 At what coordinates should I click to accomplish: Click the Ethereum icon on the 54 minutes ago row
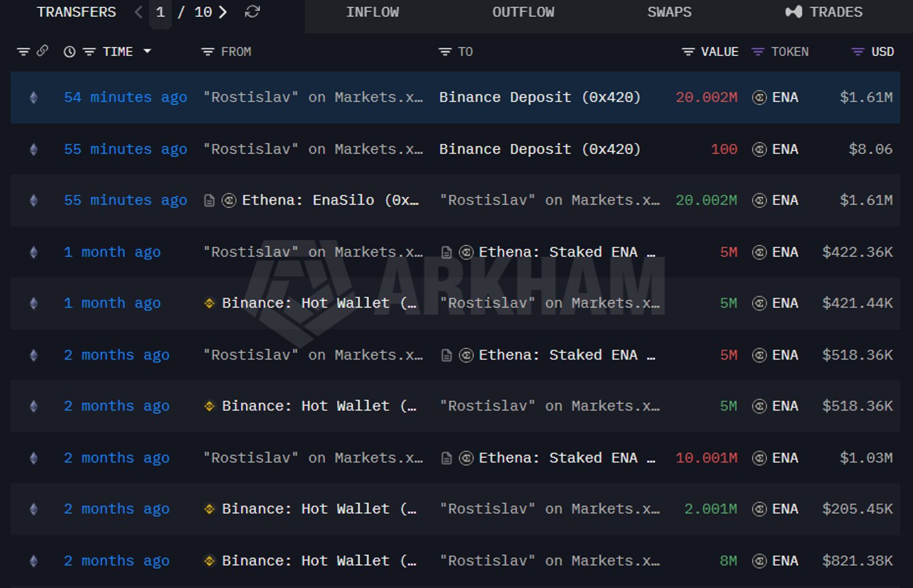click(x=34, y=97)
